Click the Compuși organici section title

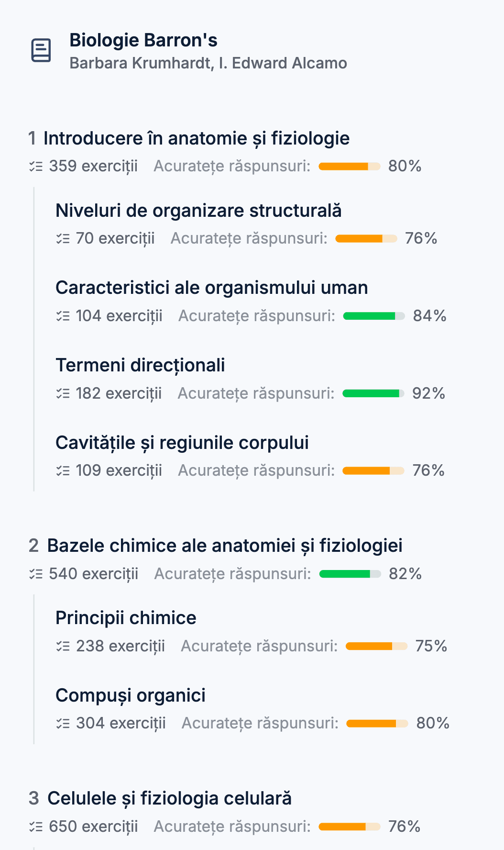[130, 695]
